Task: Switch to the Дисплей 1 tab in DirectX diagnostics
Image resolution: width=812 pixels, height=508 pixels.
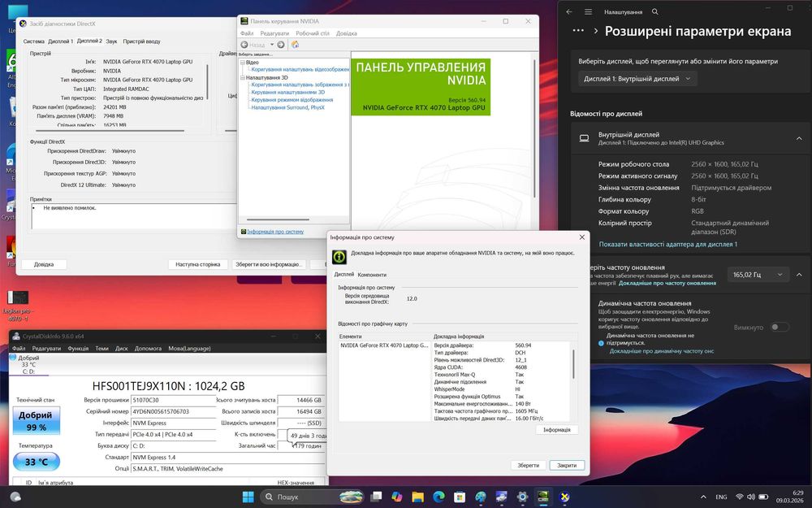Action: [x=61, y=41]
